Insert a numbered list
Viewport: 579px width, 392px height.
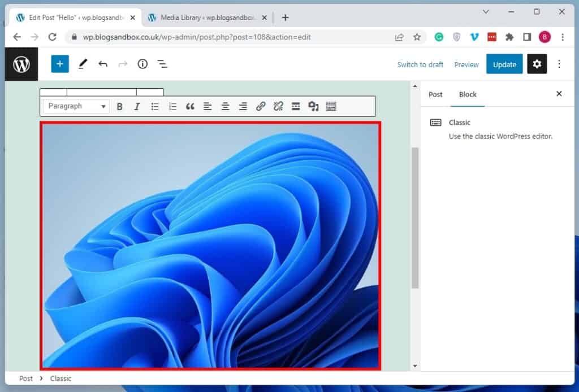pos(172,107)
